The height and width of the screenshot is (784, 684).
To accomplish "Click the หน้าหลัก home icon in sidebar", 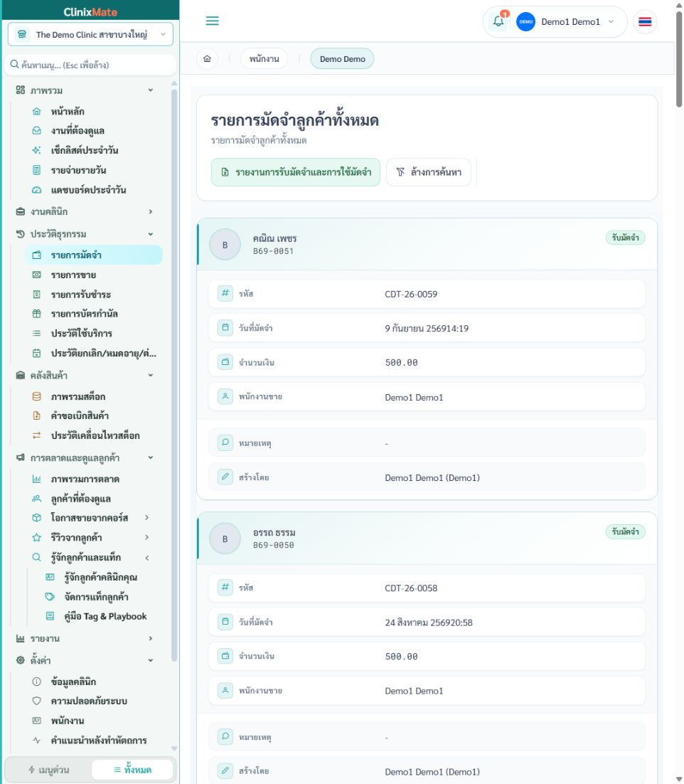I will coord(36,112).
